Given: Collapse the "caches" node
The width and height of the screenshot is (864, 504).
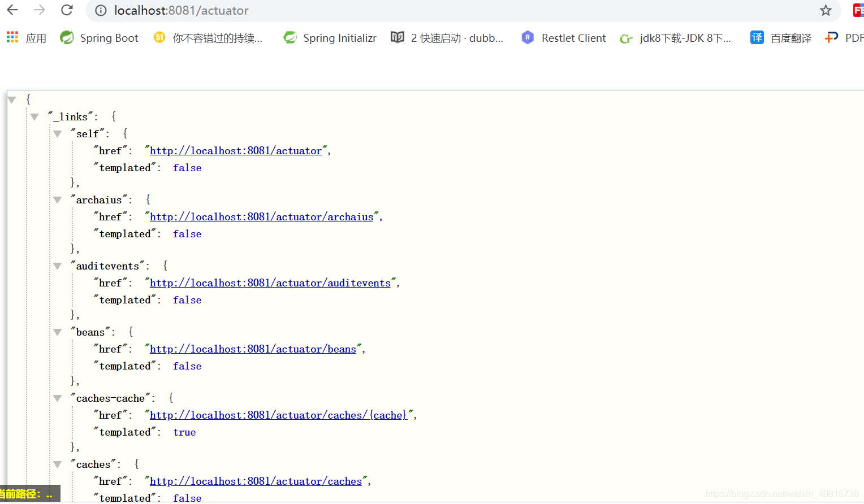Looking at the screenshot, I should [57, 464].
